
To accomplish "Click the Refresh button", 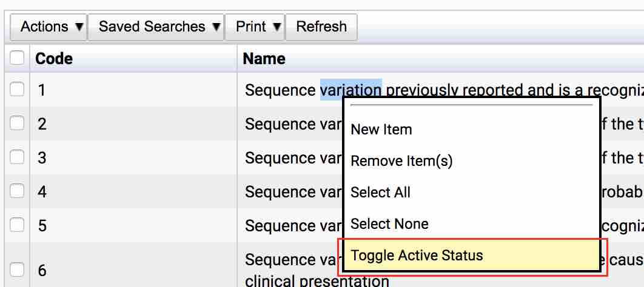I will 321,27.
